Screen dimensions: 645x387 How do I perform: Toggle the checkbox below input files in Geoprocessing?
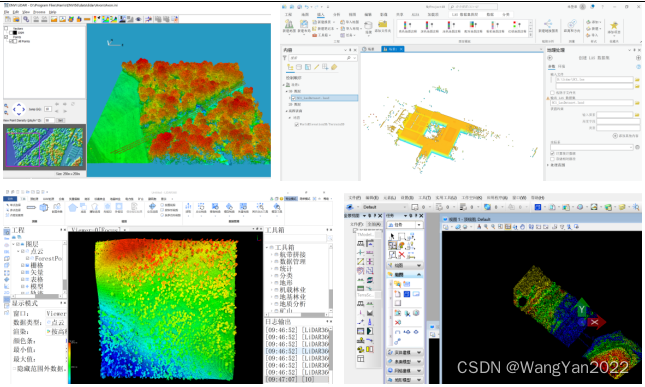[x=552, y=93]
